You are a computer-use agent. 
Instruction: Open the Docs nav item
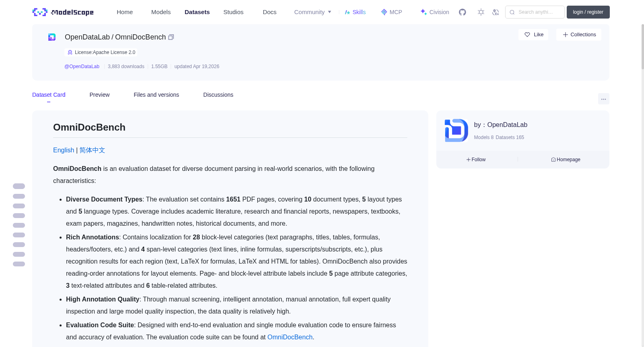(x=270, y=12)
